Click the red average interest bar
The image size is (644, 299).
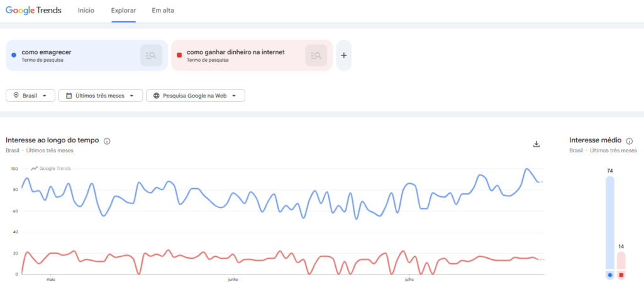click(621, 261)
